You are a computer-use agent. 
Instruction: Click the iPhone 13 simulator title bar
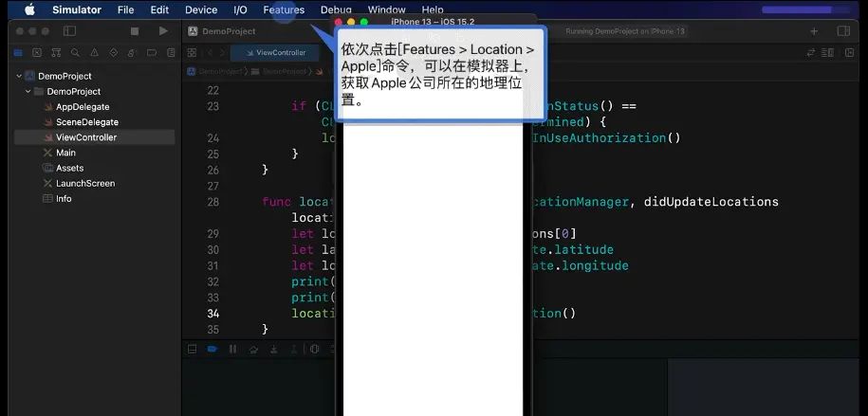coord(434,22)
